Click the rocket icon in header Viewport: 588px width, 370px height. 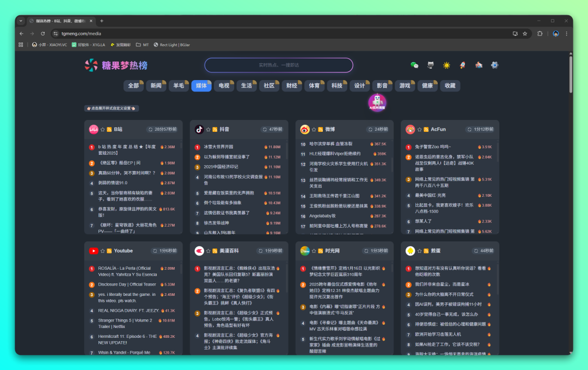tap(463, 65)
